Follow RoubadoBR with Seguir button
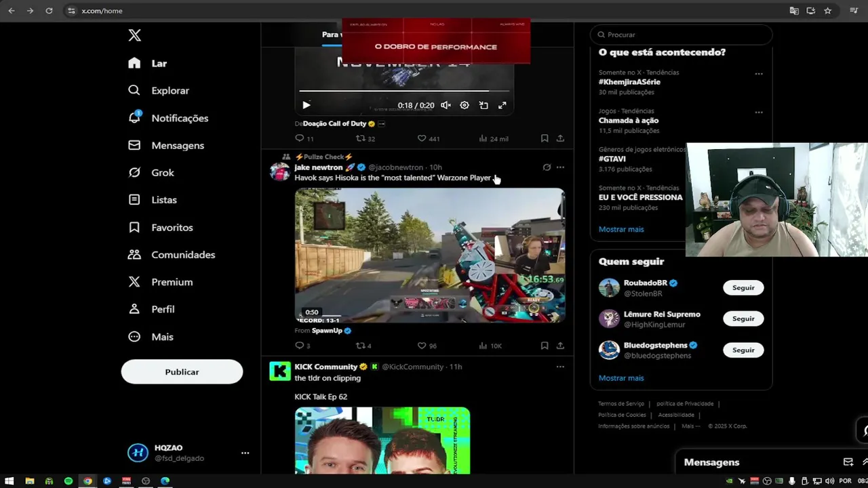The width and height of the screenshot is (868, 488). pos(743,287)
